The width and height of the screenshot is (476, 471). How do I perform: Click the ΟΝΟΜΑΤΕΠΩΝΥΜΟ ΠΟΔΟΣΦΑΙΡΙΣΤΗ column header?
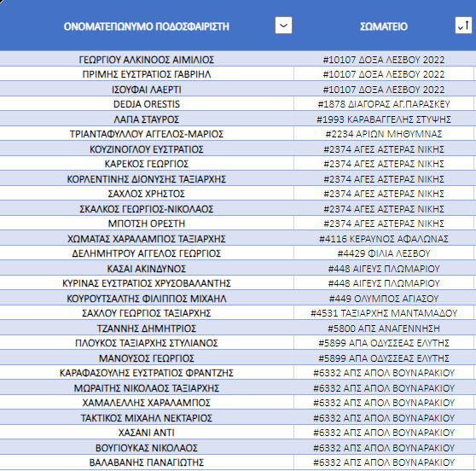[147, 26]
